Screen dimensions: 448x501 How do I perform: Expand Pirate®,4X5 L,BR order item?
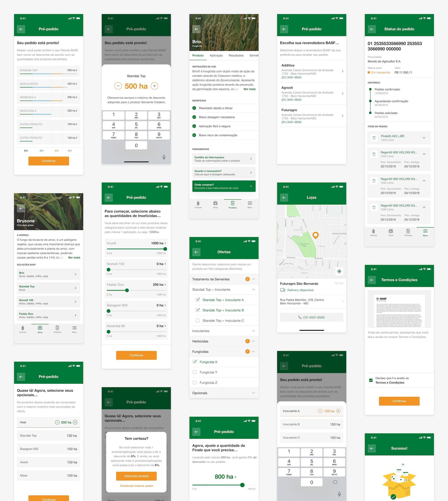(x=424, y=138)
